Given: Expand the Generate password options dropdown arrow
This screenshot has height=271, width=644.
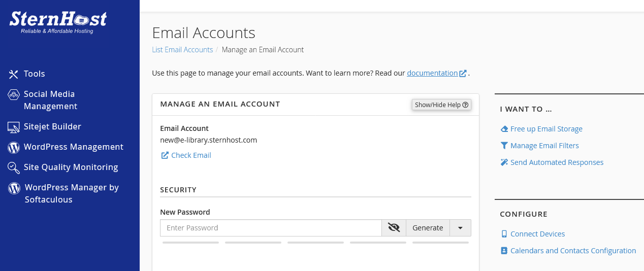Looking at the screenshot, I should [460, 228].
